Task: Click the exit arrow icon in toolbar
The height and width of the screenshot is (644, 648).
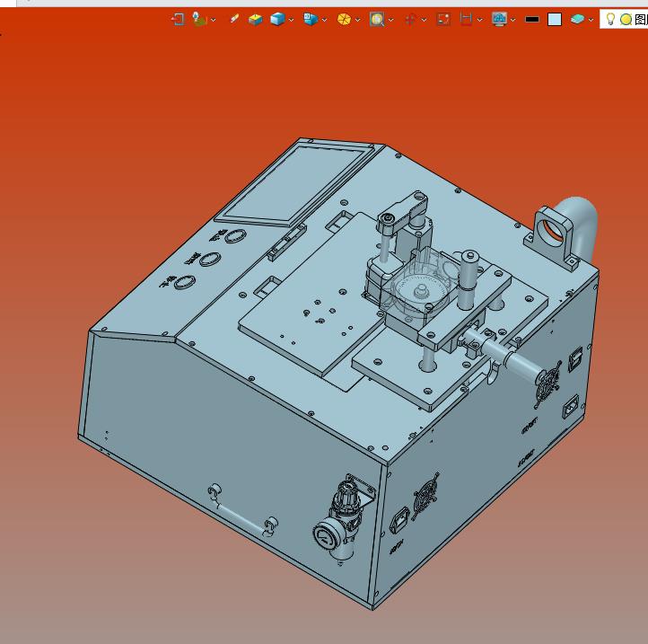Action: pyautogui.click(x=178, y=19)
